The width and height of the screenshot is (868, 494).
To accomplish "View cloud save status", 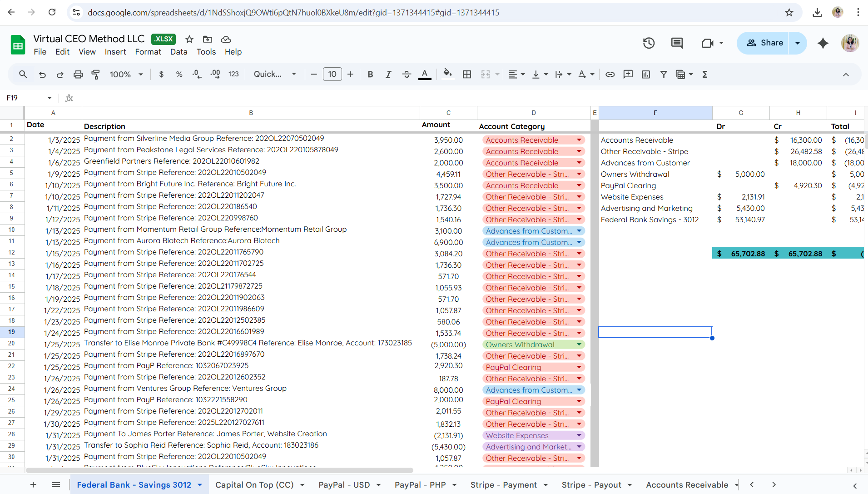I will [x=226, y=39].
